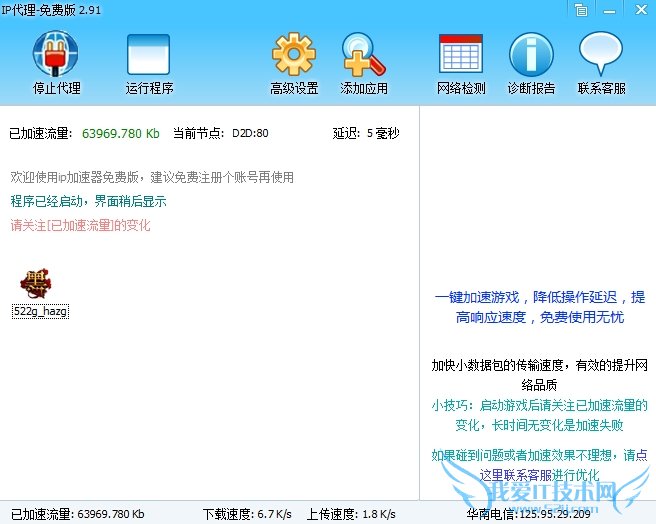Click the 小技巧 tip text

pos(539,415)
